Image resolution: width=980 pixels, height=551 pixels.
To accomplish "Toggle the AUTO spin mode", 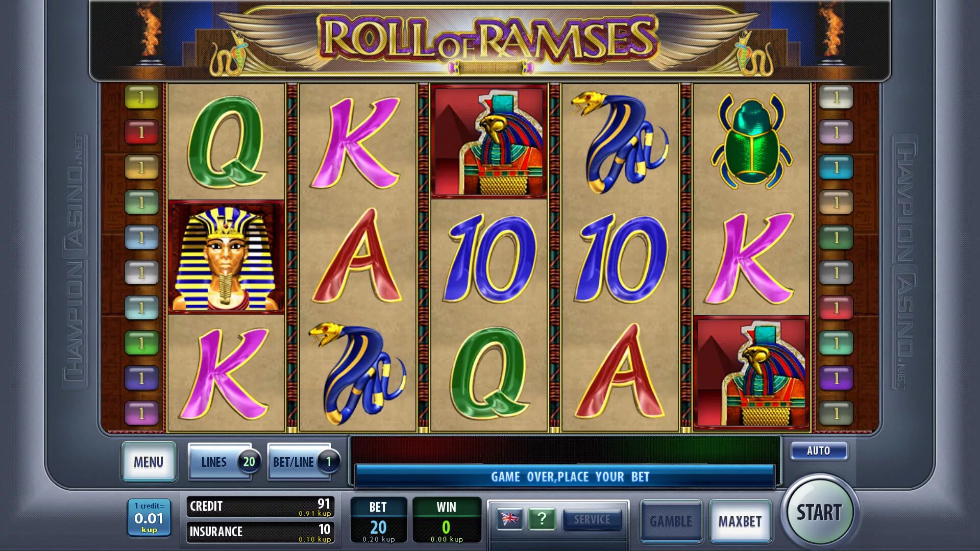I will coord(819,450).
